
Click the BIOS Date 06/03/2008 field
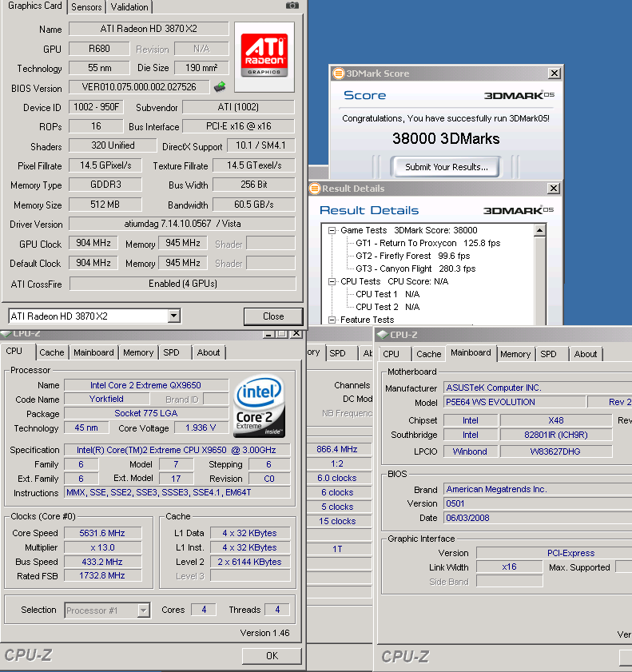538,518
